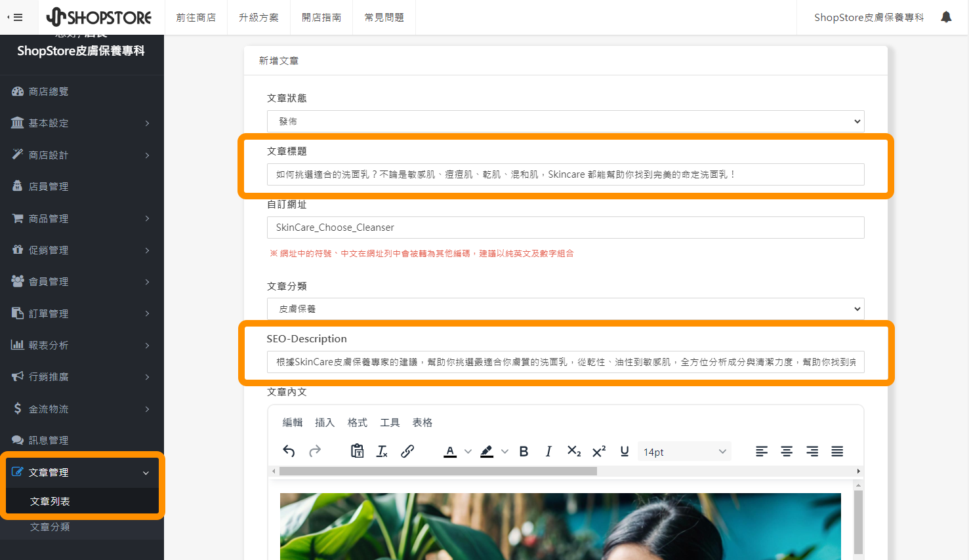Expand 訂單管理 sidebar section
The width and height of the screenshot is (969, 560).
coord(82,313)
